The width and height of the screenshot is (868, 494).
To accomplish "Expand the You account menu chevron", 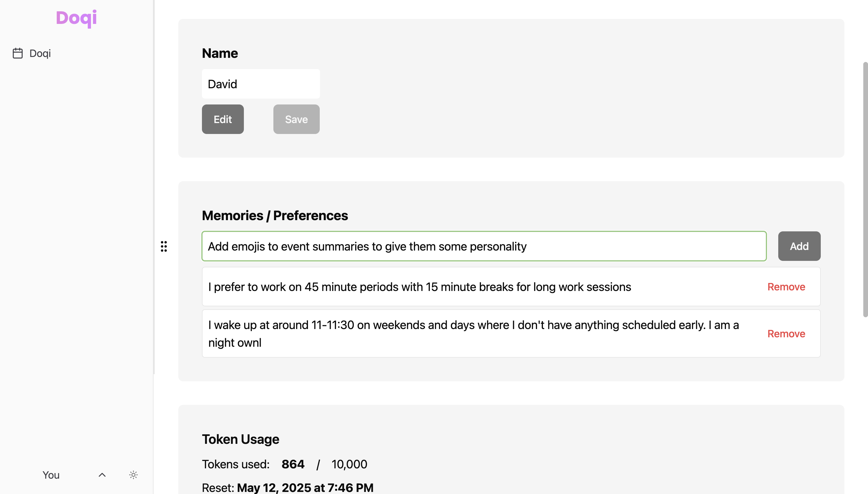I will point(102,475).
